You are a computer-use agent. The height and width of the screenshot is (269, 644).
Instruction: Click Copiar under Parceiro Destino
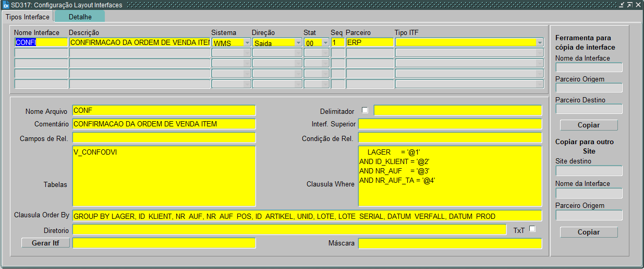coord(589,125)
